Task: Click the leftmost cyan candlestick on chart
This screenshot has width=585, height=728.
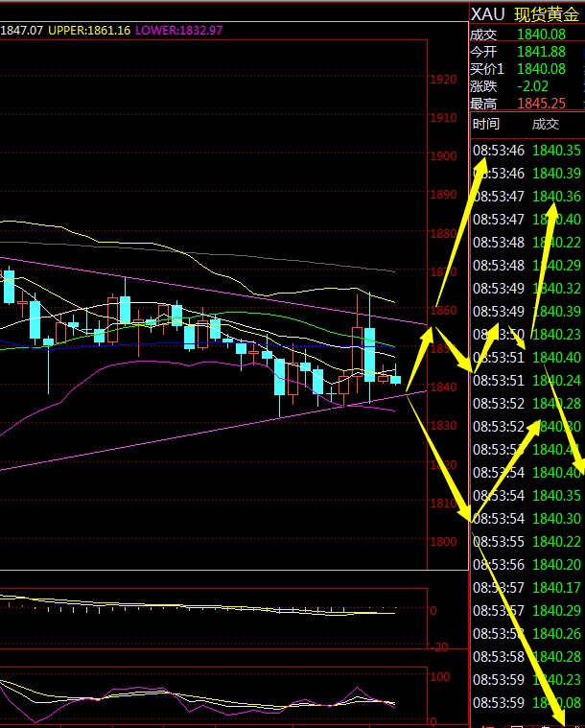Action: click(x=10, y=286)
